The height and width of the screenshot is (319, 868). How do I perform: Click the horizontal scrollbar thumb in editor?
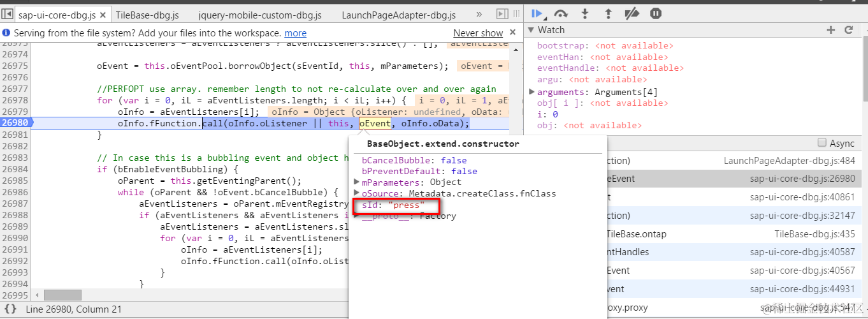coord(62,295)
